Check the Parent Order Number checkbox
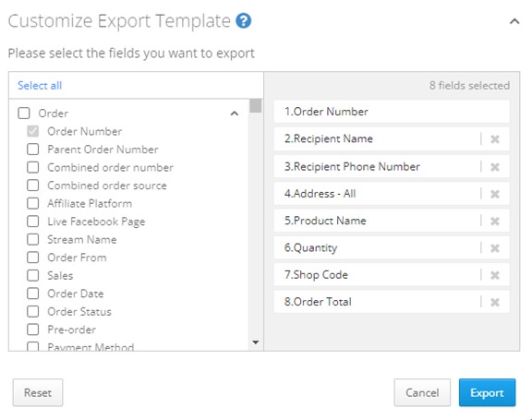 (33, 150)
